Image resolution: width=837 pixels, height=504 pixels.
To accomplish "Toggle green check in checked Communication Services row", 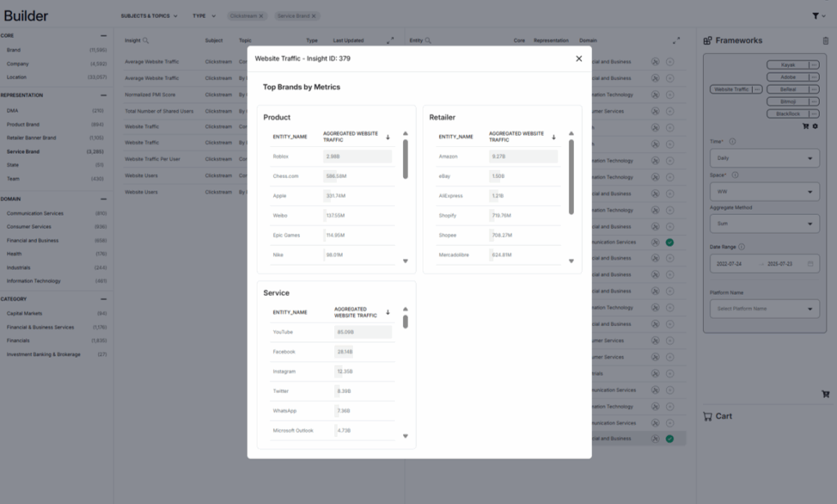I will 669,243.
